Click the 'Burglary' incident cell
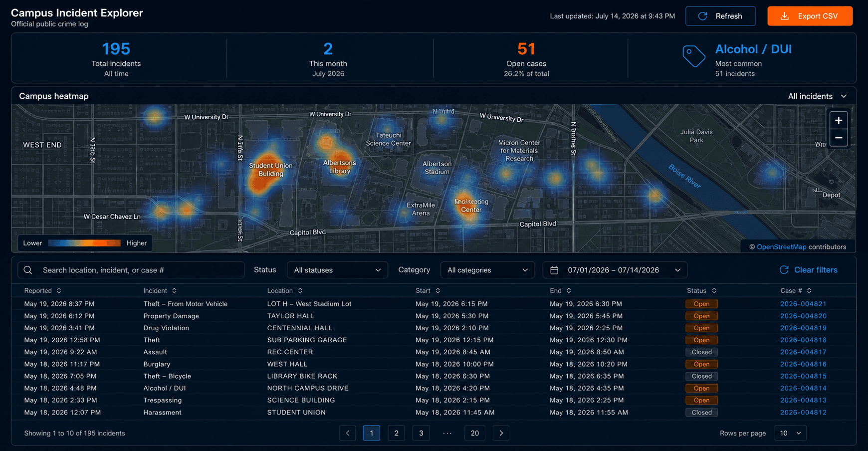This screenshot has width=868, height=451. (157, 364)
